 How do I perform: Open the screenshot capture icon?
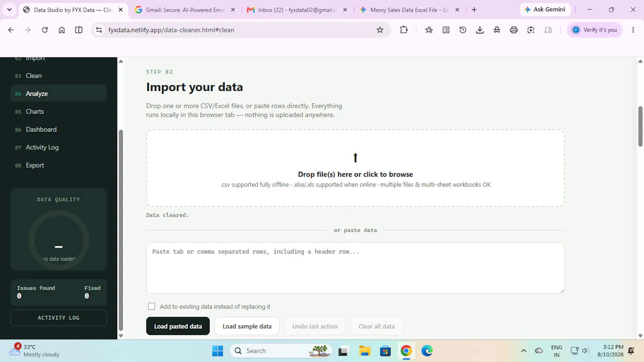(531, 30)
